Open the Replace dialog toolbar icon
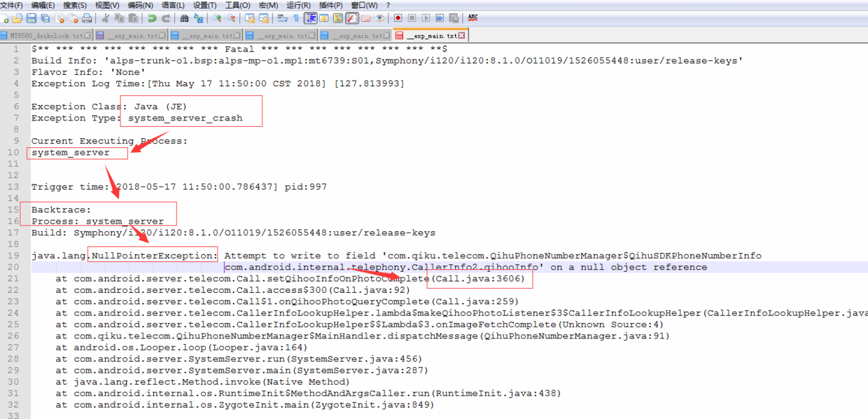 198,18
